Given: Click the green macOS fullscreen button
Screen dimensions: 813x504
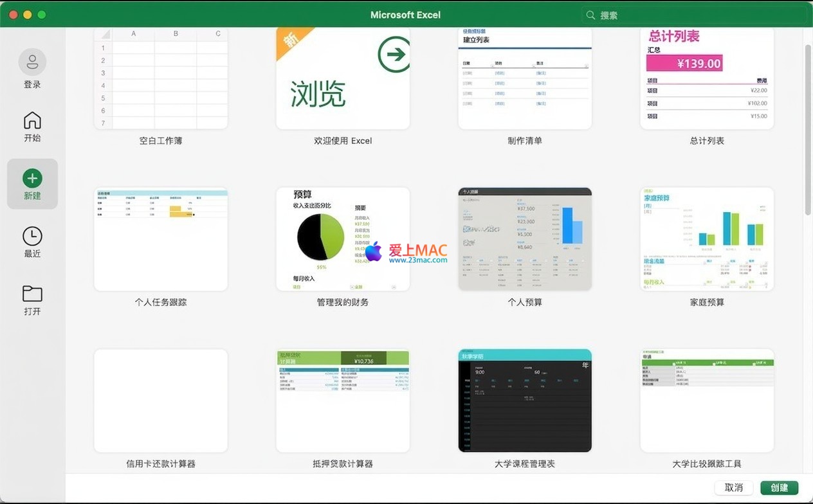Looking at the screenshot, I should 42,15.
